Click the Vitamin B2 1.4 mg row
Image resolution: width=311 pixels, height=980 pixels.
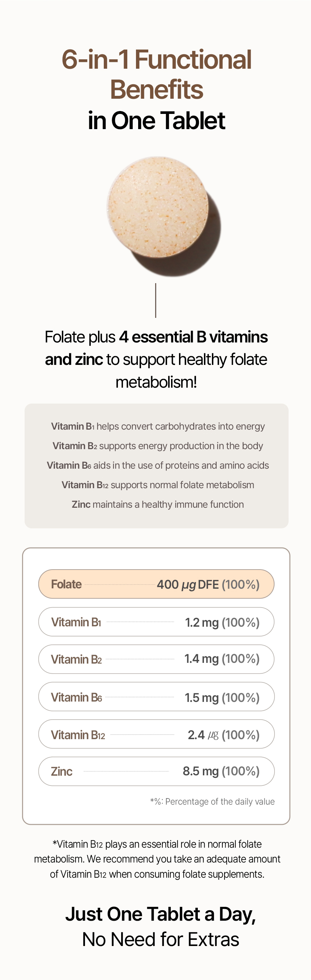(x=156, y=659)
